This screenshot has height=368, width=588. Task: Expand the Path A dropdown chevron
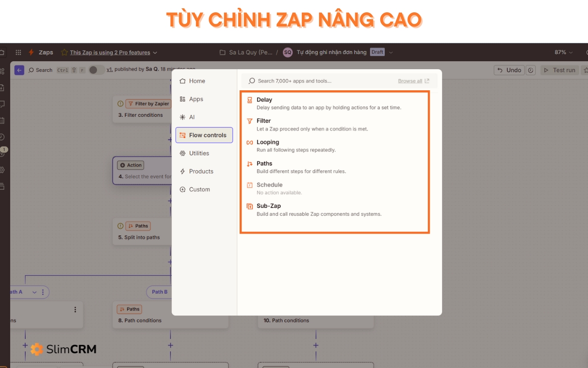click(34, 292)
